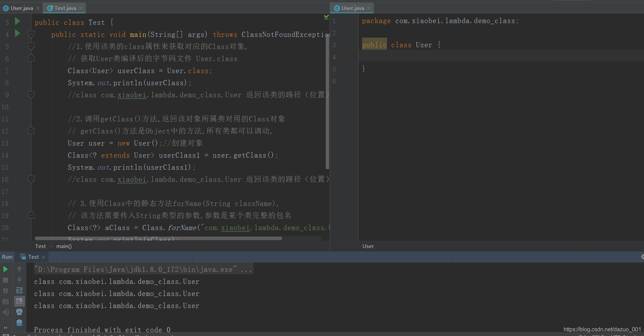Close the Test.java editor tab
The width and height of the screenshot is (644, 336).
pos(81,8)
